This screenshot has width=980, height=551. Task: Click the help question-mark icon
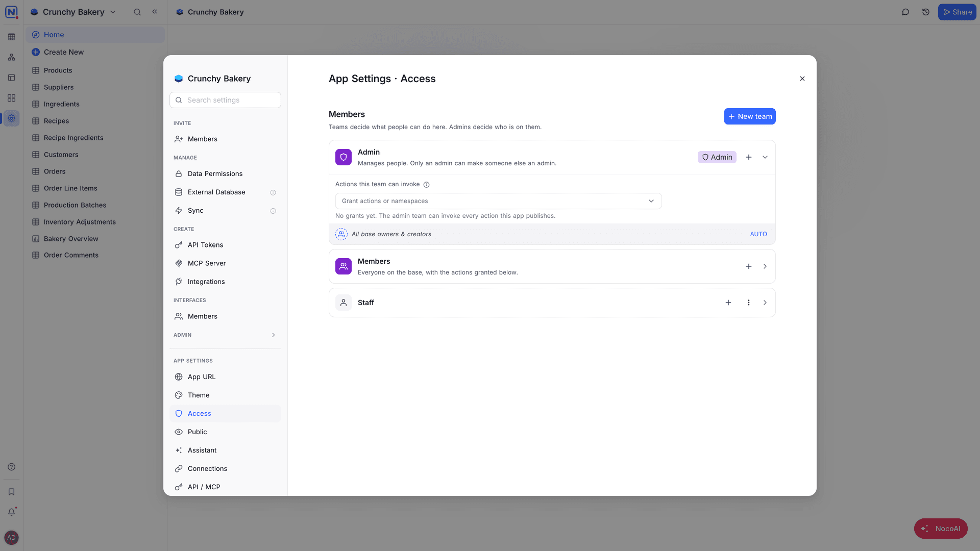point(11,467)
